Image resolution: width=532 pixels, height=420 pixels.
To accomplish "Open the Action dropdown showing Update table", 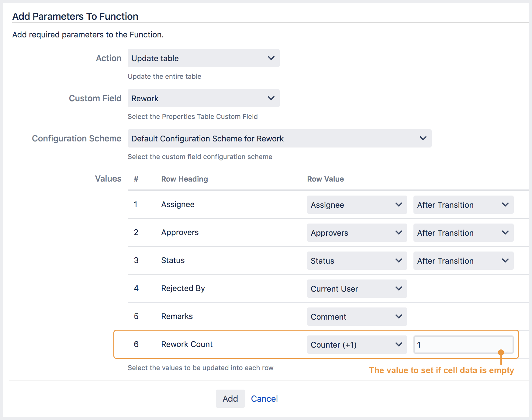I will point(203,58).
